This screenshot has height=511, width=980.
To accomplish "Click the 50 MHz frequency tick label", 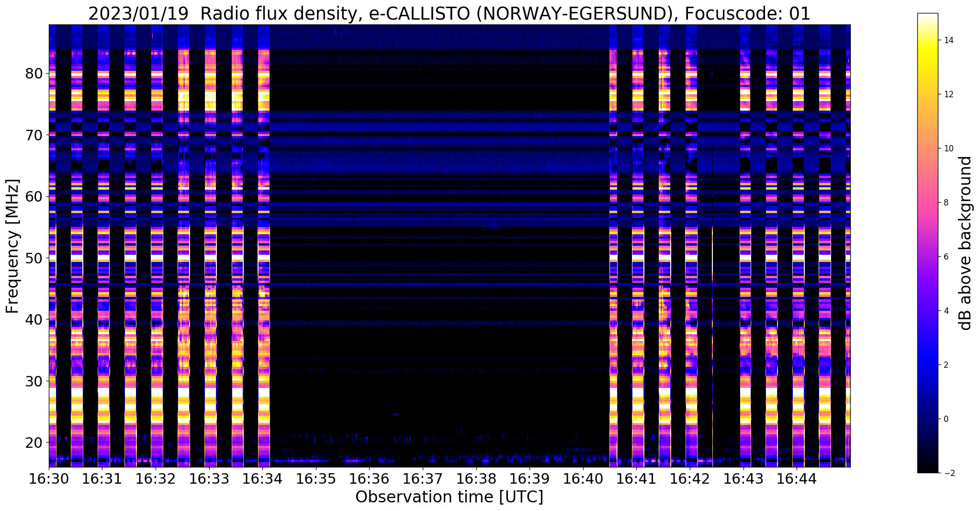I will (34, 258).
